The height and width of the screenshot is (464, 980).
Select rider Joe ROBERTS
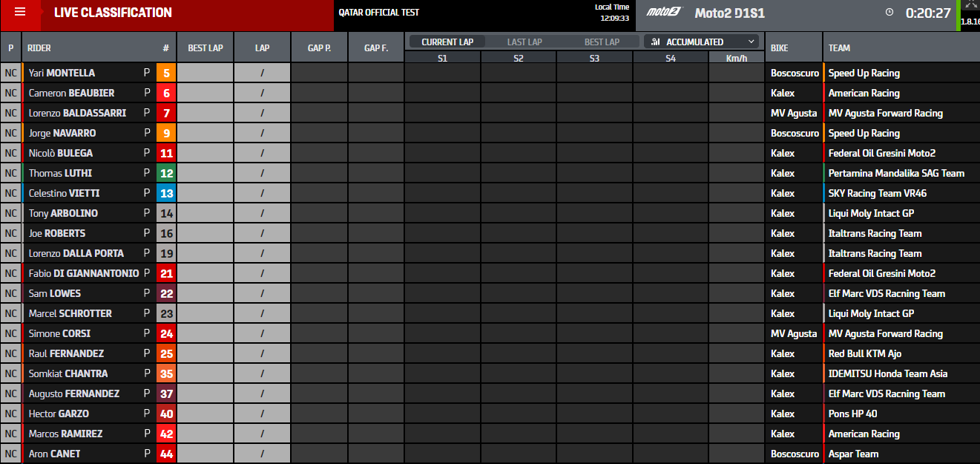(x=57, y=233)
